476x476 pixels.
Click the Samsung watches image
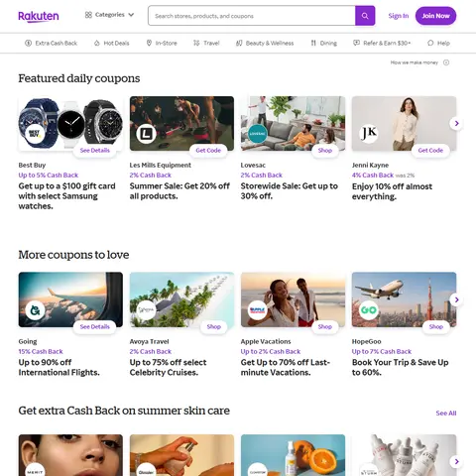coord(70,123)
